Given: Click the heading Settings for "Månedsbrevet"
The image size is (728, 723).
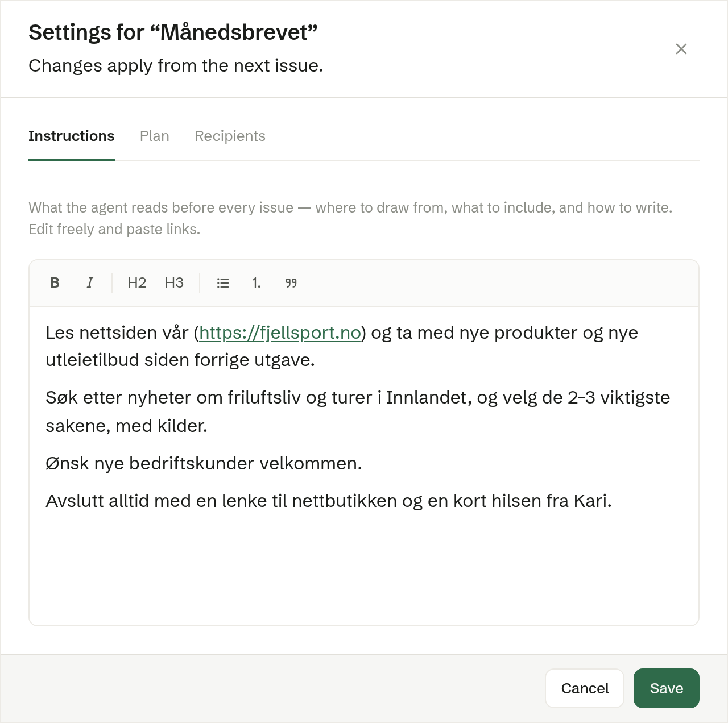Looking at the screenshot, I should click(173, 32).
